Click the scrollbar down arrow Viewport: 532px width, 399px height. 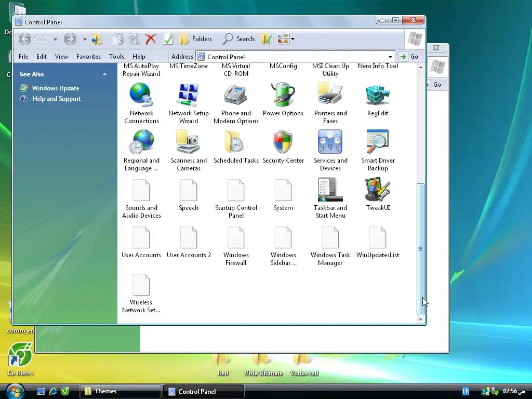420,320
